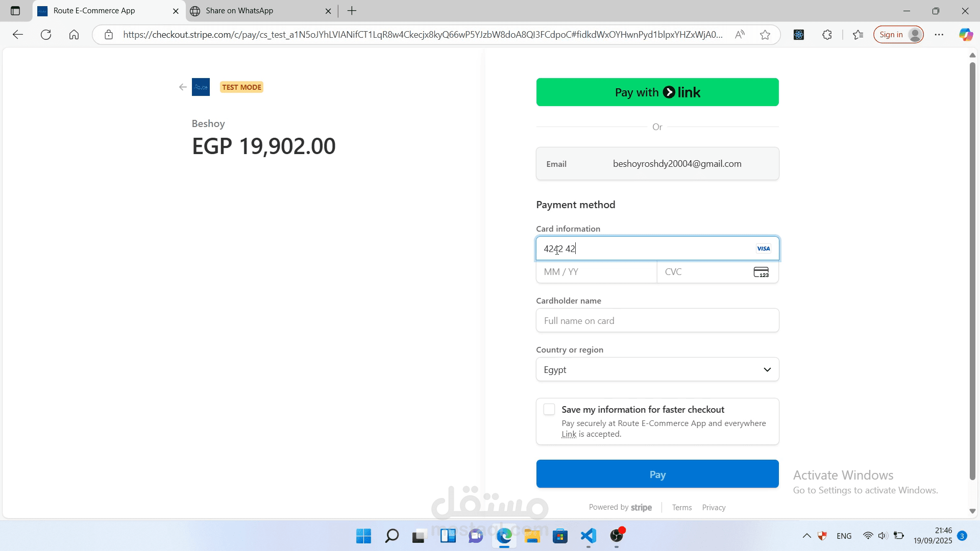Image resolution: width=980 pixels, height=551 pixels.
Task: Open the Terms link
Action: pos(681,508)
